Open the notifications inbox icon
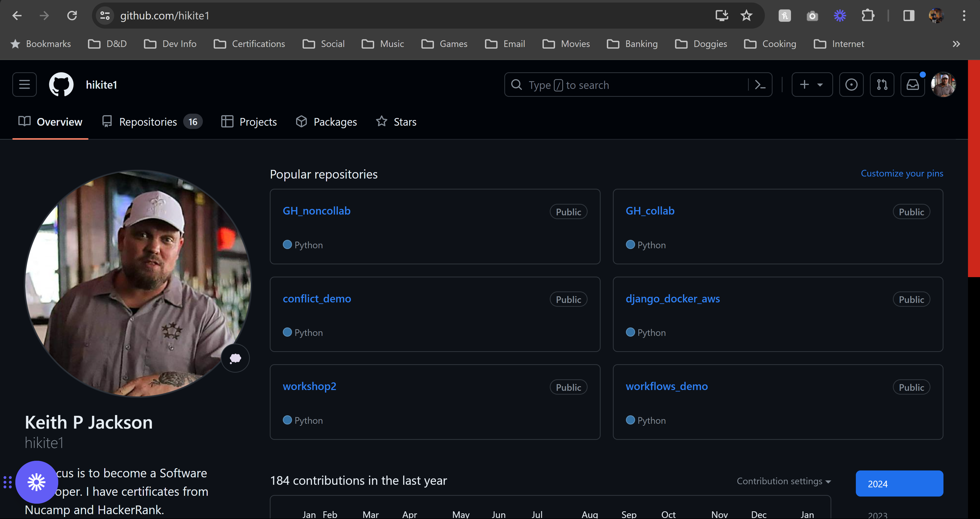This screenshot has height=519, width=980. point(913,84)
